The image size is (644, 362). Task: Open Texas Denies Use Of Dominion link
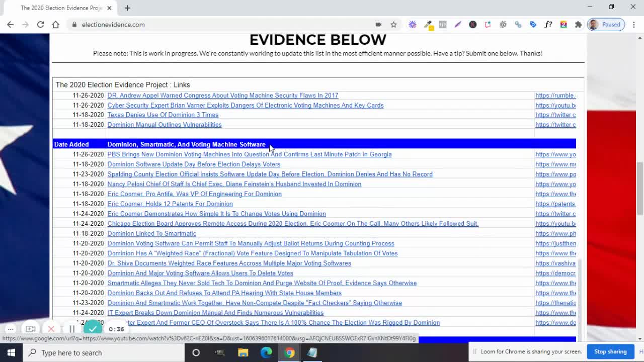(163, 115)
